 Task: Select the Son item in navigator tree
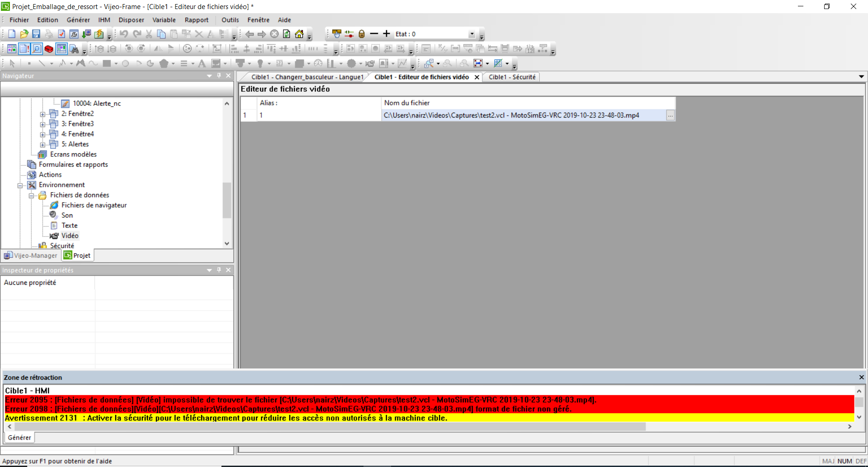click(x=67, y=215)
